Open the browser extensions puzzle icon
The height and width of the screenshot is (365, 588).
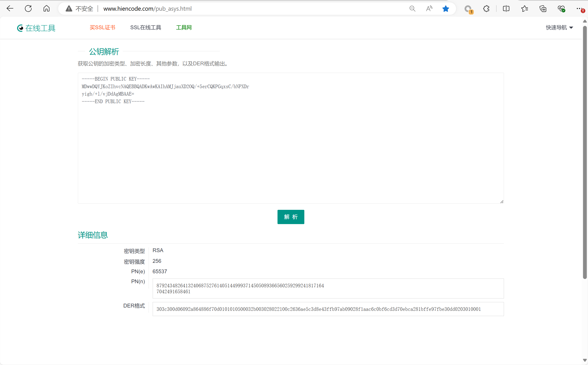tap(486, 9)
